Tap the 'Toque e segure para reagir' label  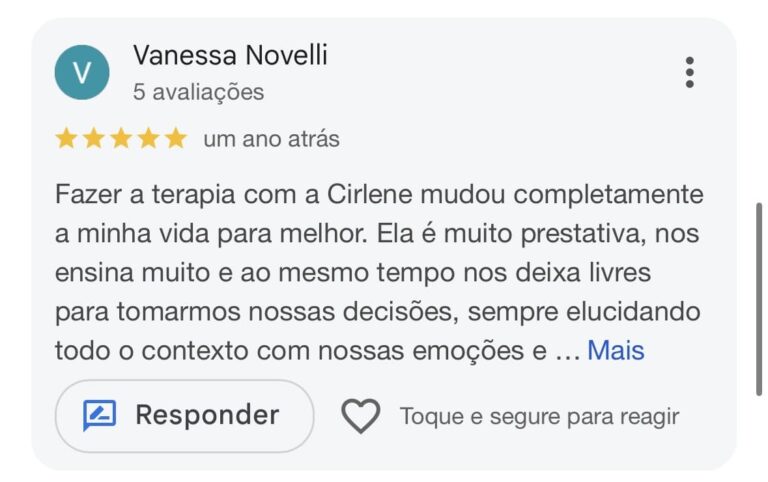pos(539,416)
